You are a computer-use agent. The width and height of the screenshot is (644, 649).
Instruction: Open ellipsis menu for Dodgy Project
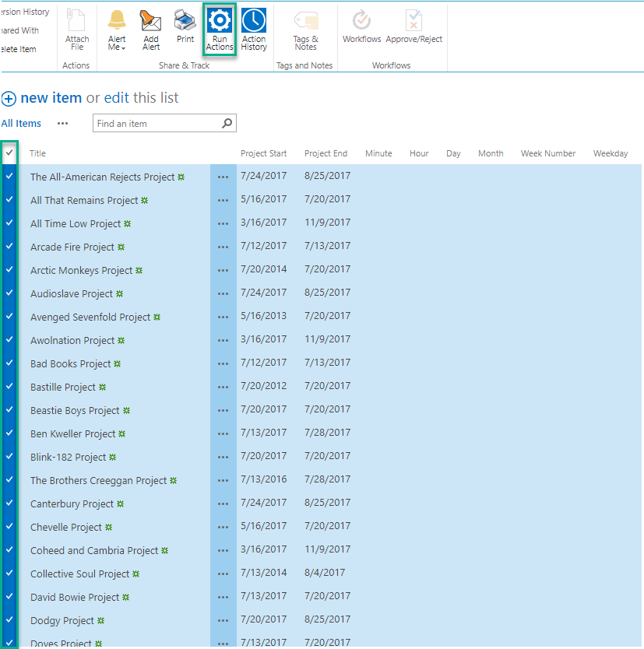[223, 621]
